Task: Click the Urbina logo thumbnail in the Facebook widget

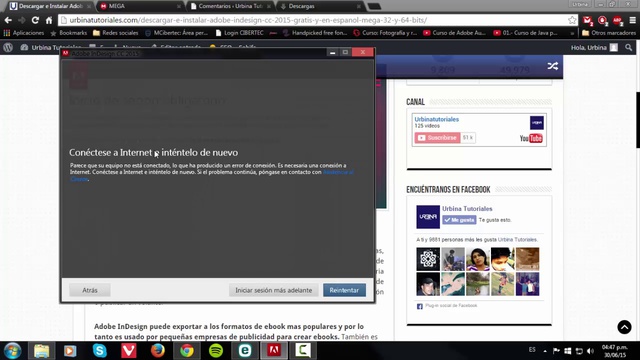Action: click(x=428, y=217)
